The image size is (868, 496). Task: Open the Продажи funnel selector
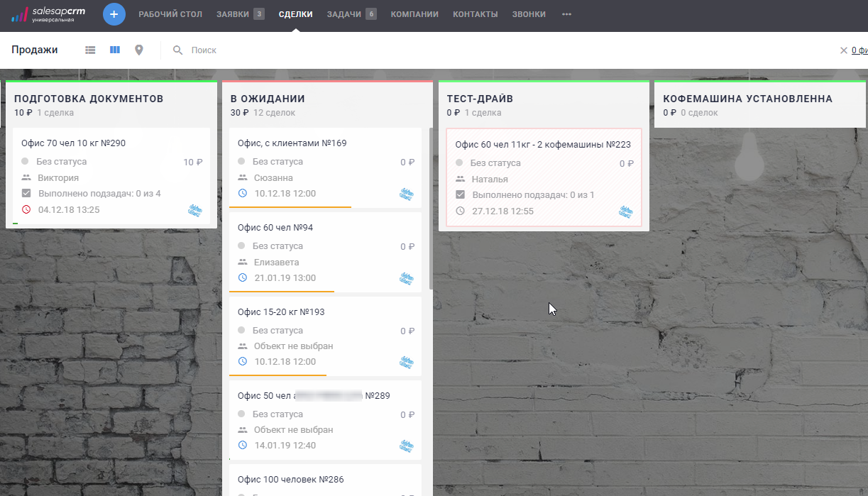tap(35, 50)
